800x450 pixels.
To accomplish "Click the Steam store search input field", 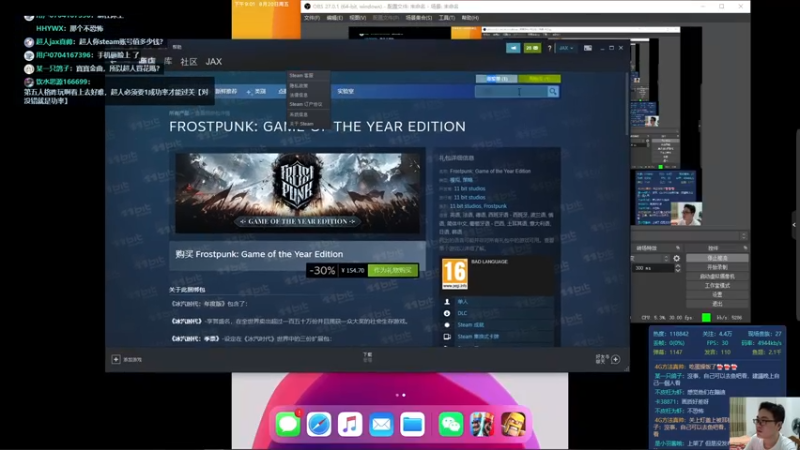I will (511, 92).
